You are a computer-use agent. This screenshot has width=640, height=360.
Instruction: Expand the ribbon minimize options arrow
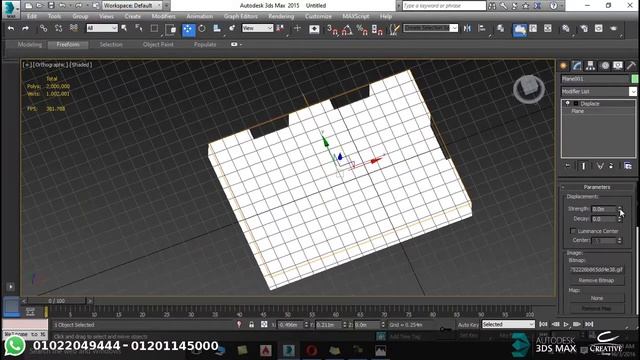(x=241, y=44)
